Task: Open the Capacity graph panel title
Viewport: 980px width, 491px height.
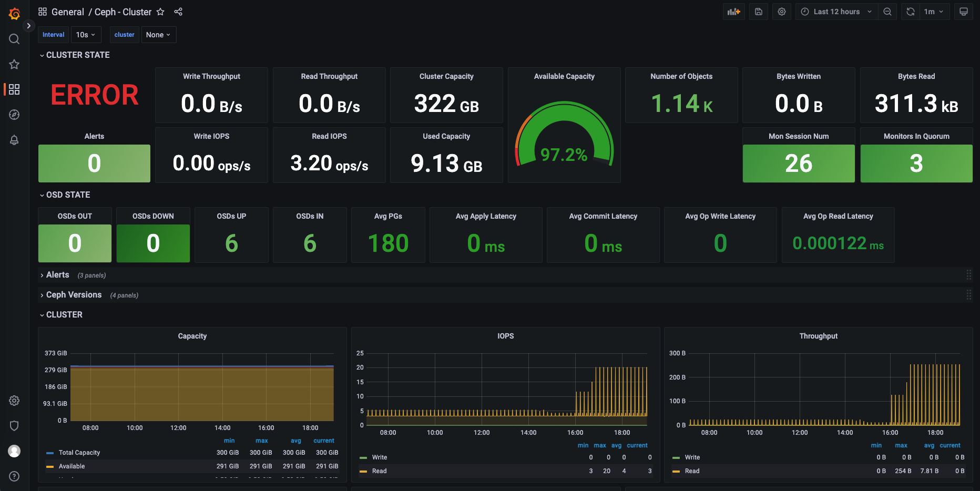Action: point(192,336)
